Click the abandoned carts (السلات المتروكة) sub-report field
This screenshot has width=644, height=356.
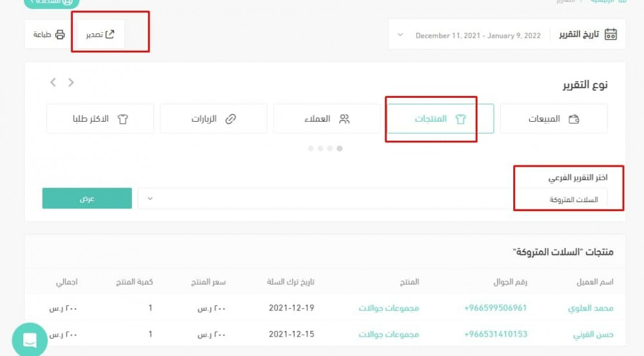(x=567, y=200)
